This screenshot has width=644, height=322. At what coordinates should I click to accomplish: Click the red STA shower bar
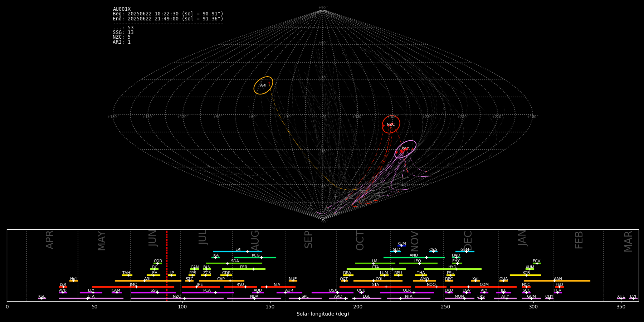(x=375, y=287)
